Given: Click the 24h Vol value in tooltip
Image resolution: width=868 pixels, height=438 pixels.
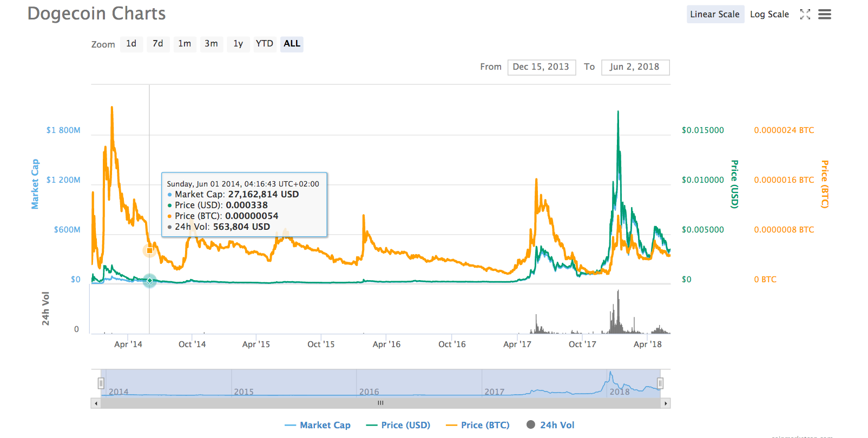Looking at the screenshot, I should click(241, 227).
